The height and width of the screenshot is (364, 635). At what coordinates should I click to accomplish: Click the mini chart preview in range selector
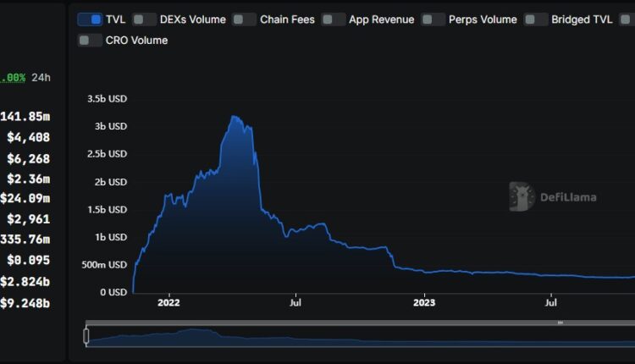[339, 337]
